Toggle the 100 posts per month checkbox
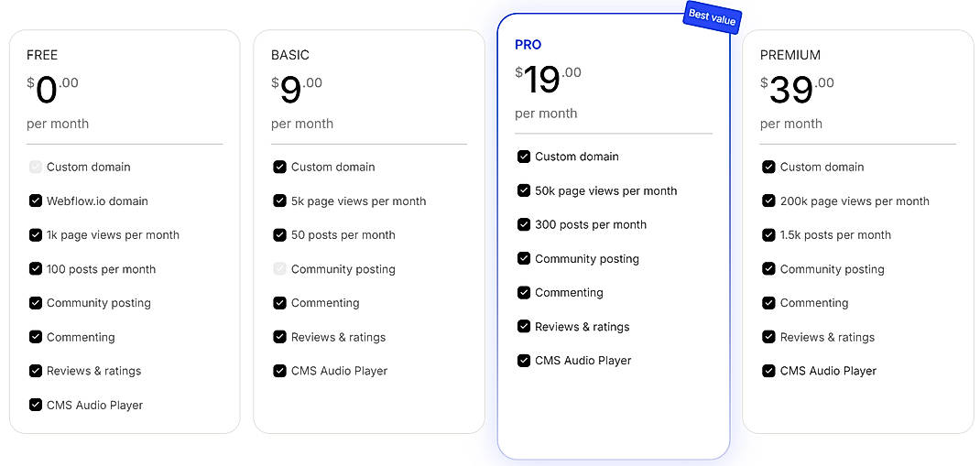 click(x=36, y=269)
